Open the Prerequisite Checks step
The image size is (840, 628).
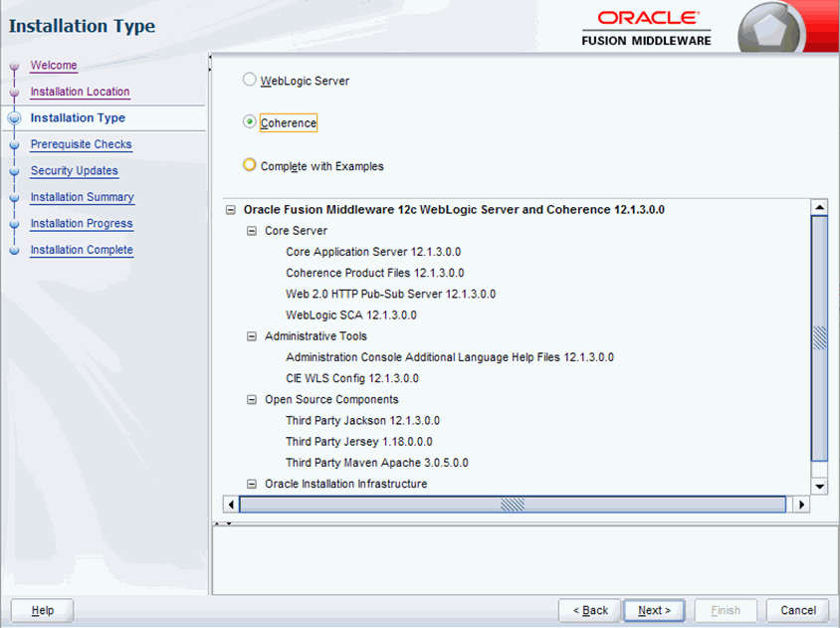tap(81, 144)
